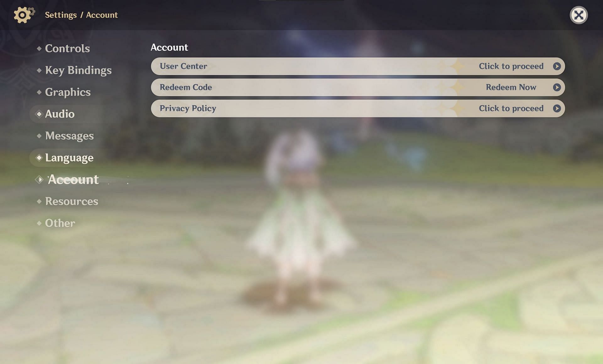The width and height of the screenshot is (603, 364).
Task: Select the Resources settings option
Action: (72, 201)
